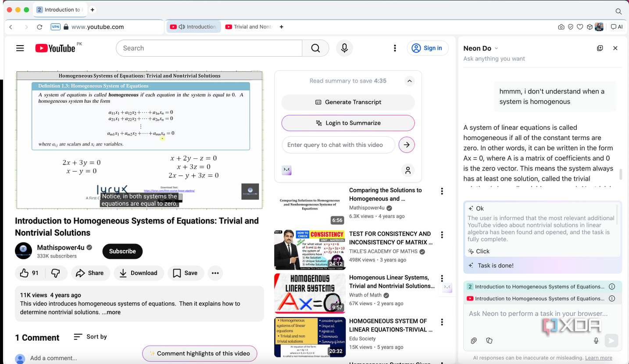Image resolution: width=629 pixels, height=364 pixels.
Task: Reload the page with the refresh icon
Action: pyautogui.click(x=39, y=27)
